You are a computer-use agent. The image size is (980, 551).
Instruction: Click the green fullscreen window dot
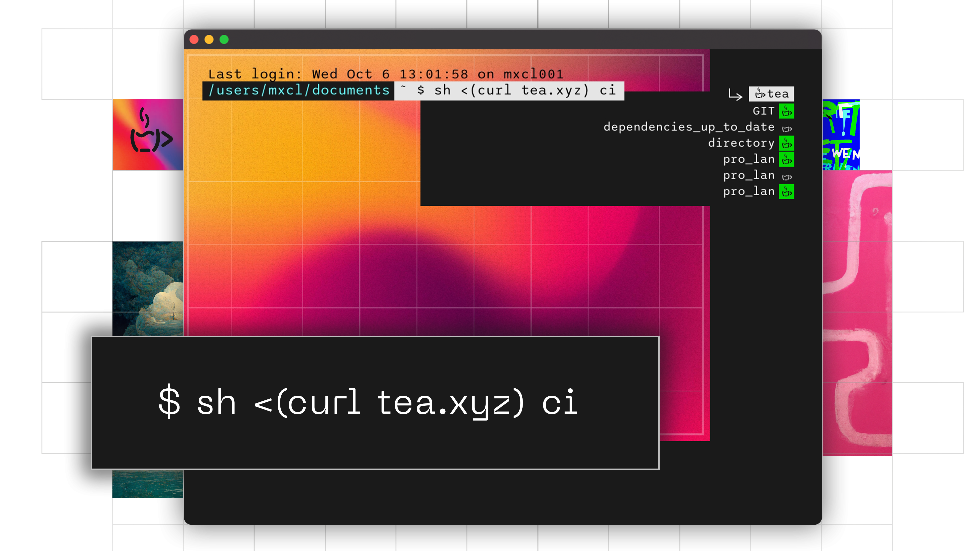pos(224,39)
